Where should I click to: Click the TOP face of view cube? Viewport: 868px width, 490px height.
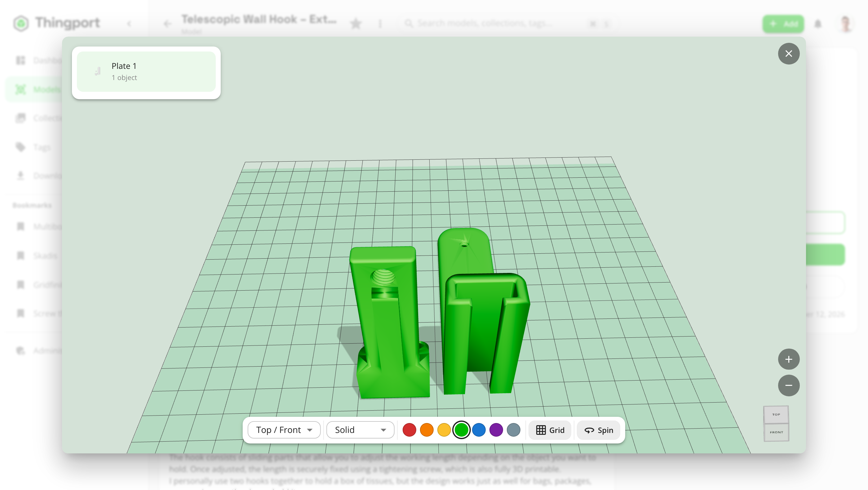pyautogui.click(x=776, y=415)
